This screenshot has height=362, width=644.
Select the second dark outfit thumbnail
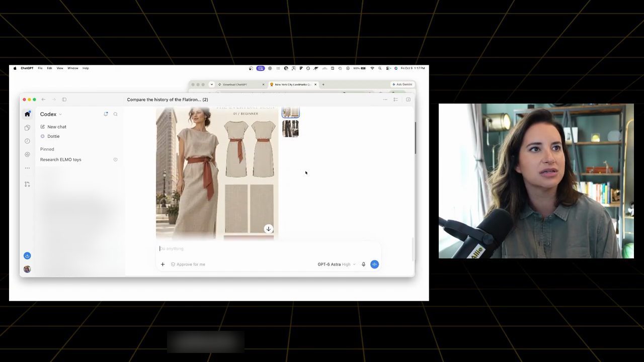pyautogui.click(x=290, y=129)
